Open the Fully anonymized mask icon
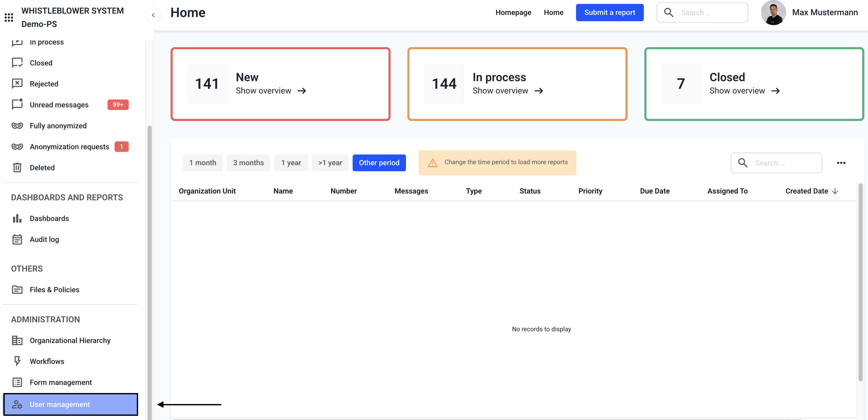868x420 pixels. 17,126
